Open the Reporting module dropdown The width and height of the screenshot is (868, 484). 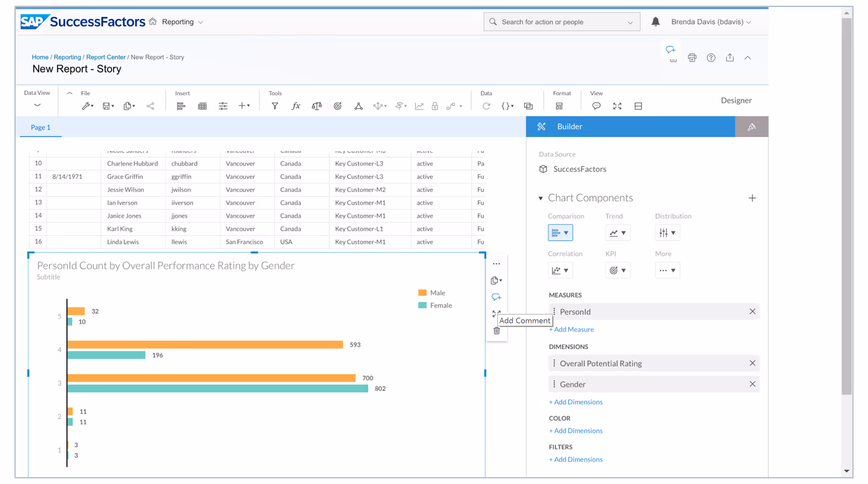point(182,22)
